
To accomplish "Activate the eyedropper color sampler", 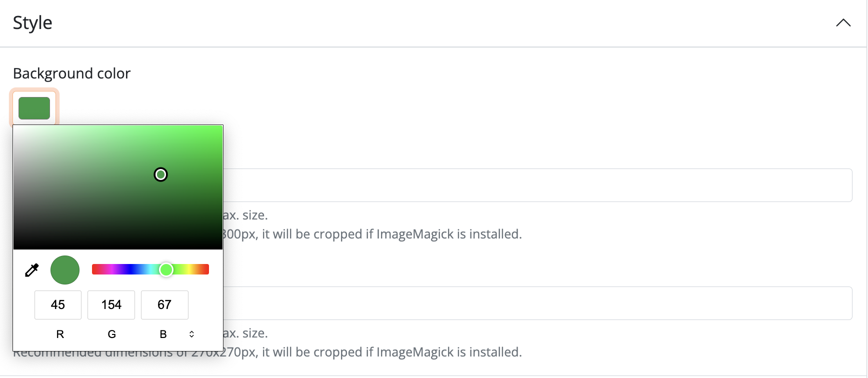I will (x=32, y=270).
